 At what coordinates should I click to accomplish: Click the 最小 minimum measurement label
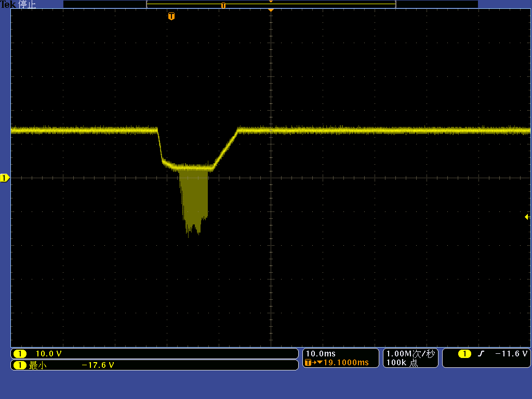pyautogui.click(x=37, y=365)
